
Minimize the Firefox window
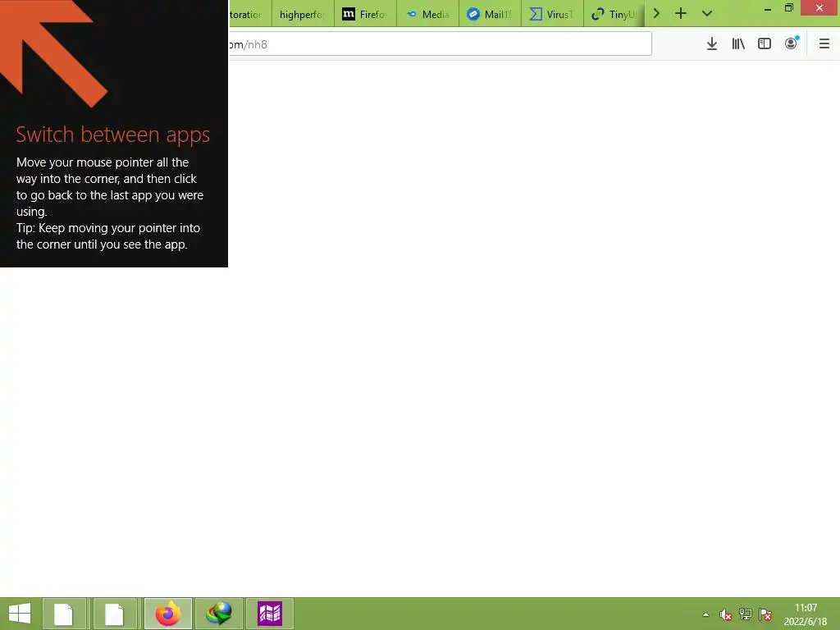[x=767, y=8]
